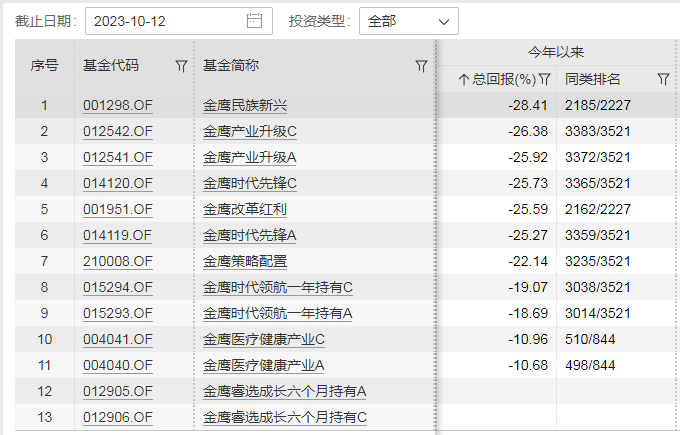The image size is (680, 435).
Task: Expand the 投资类型 dropdown showing 全部
Action: [x=408, y=21]
